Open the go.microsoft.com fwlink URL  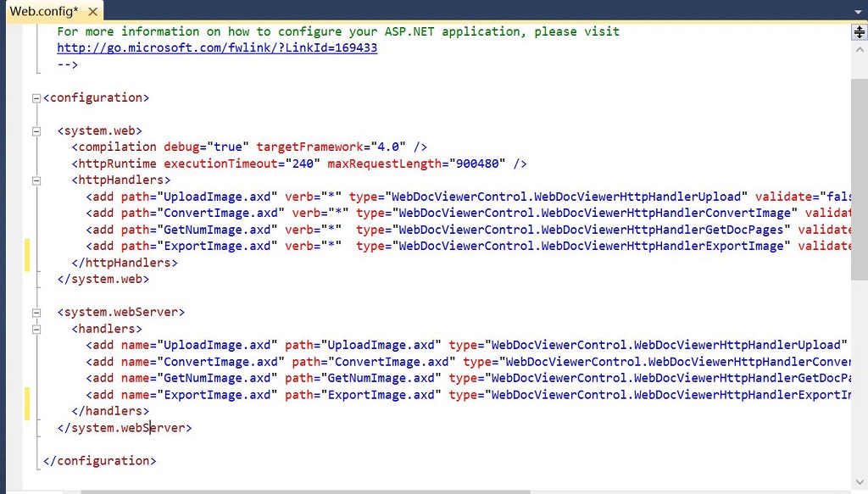point(217,48)
